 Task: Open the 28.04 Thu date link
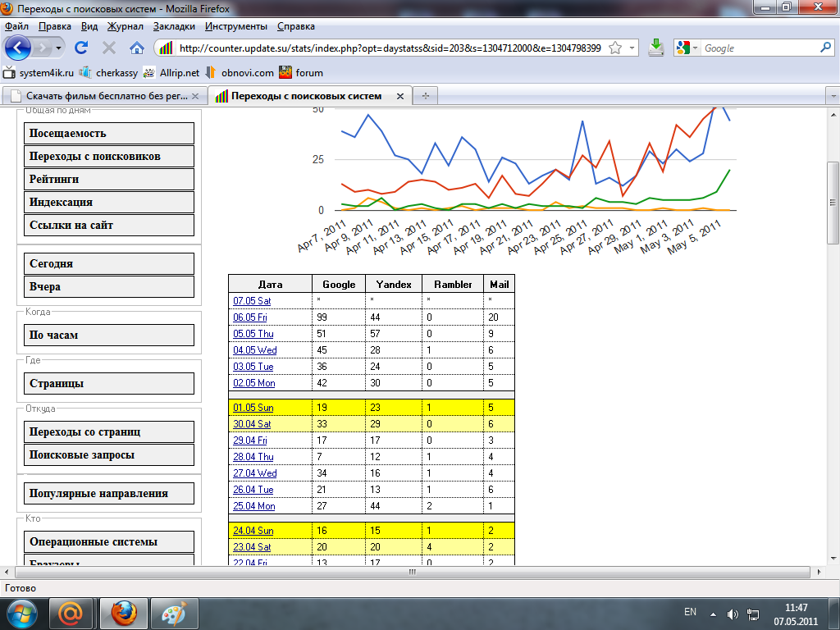click(x=253, y=457)
